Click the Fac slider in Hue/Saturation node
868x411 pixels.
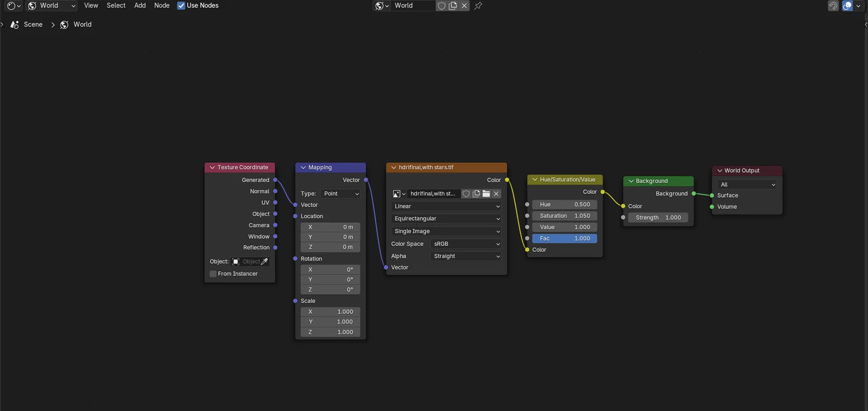564,238
